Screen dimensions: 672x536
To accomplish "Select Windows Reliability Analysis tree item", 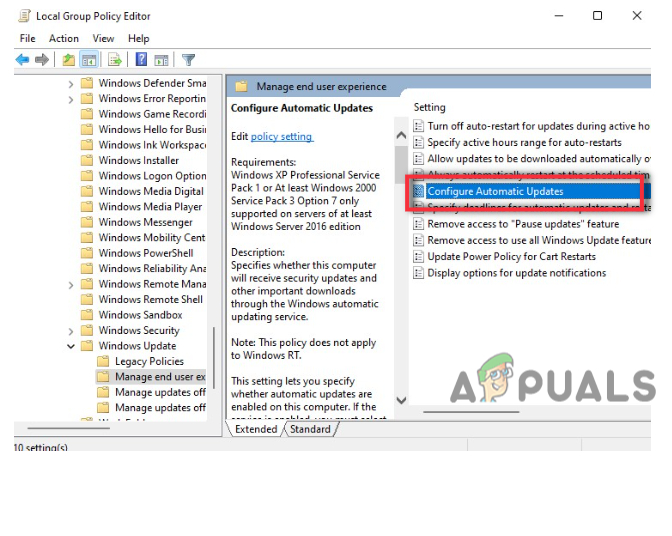I will coord(152,268).
